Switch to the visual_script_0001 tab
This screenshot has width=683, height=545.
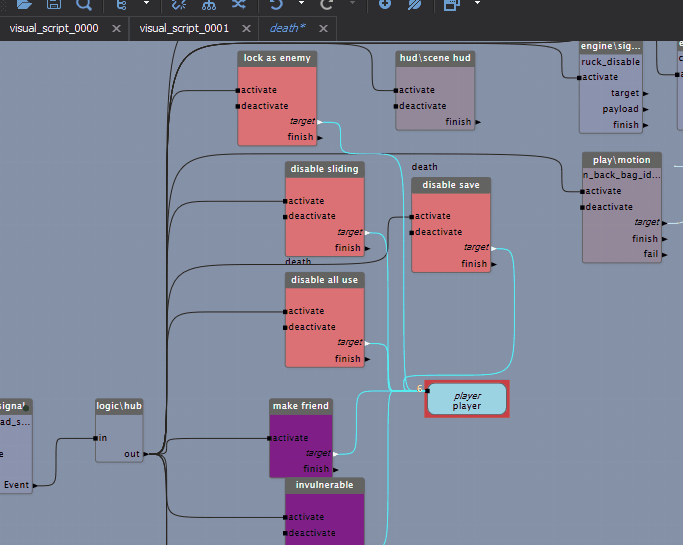[184, 28]
